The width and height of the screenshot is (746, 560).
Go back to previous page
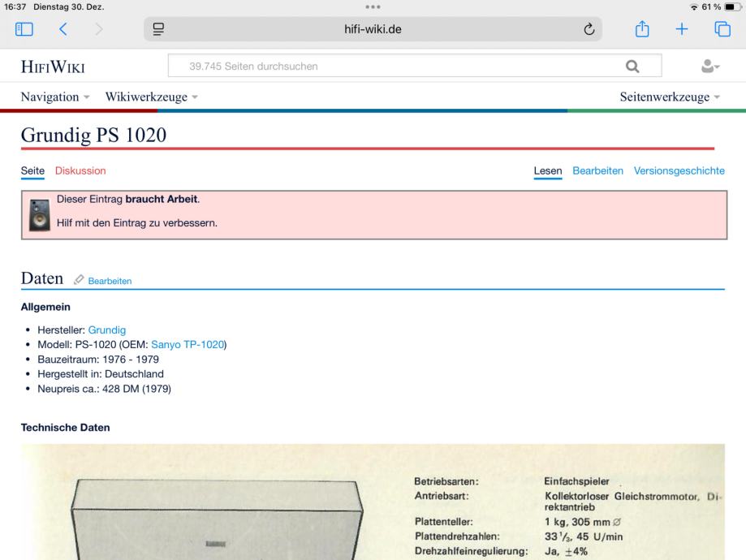pyautogui.click(x=63, y=29)
